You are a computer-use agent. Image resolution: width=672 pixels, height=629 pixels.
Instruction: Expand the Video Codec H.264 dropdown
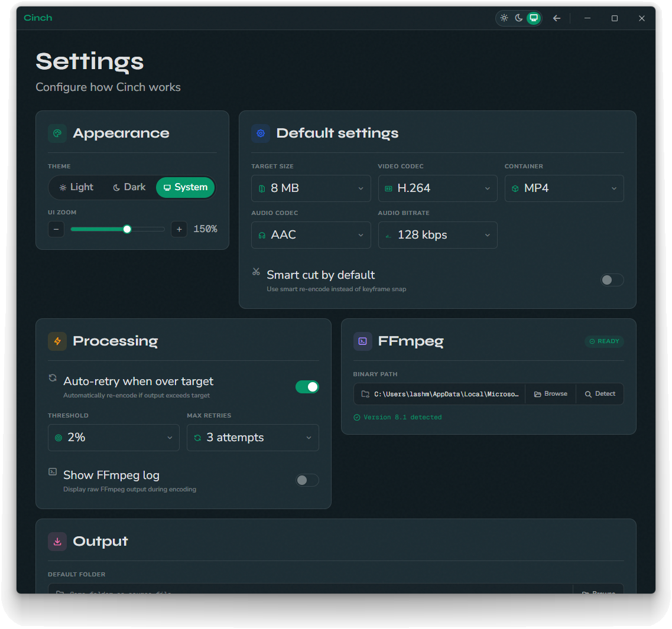pos(437,188)
